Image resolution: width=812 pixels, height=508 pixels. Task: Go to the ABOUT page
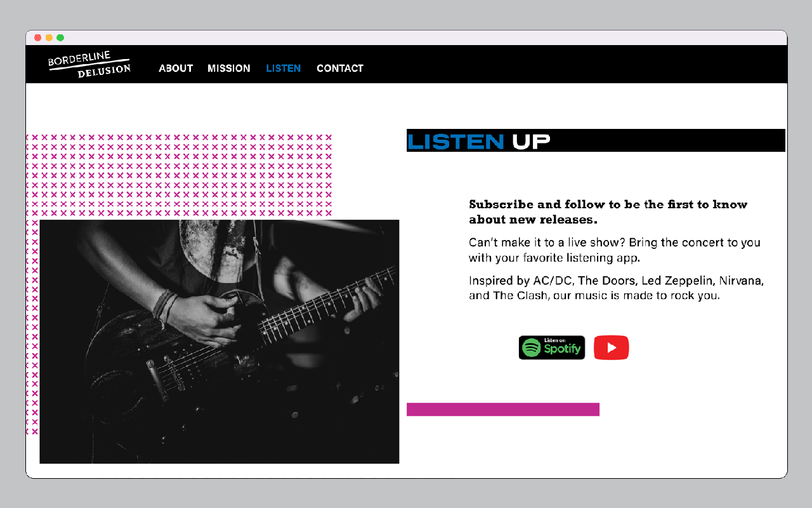pyautogui.click(x=176, y=68)
